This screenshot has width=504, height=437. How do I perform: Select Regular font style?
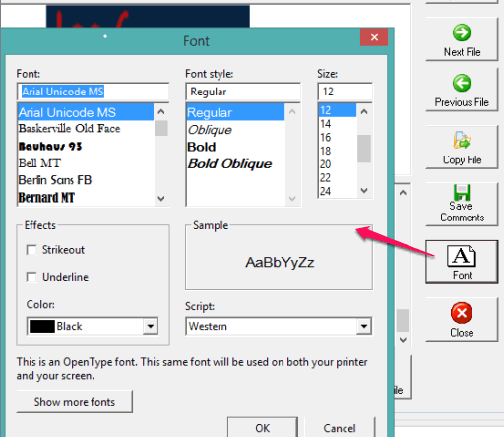coord(235,112)
